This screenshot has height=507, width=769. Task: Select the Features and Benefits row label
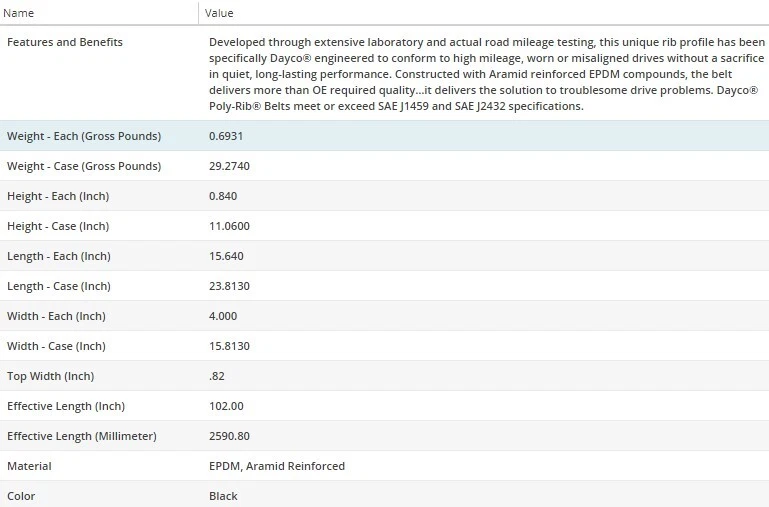point(65,42)
